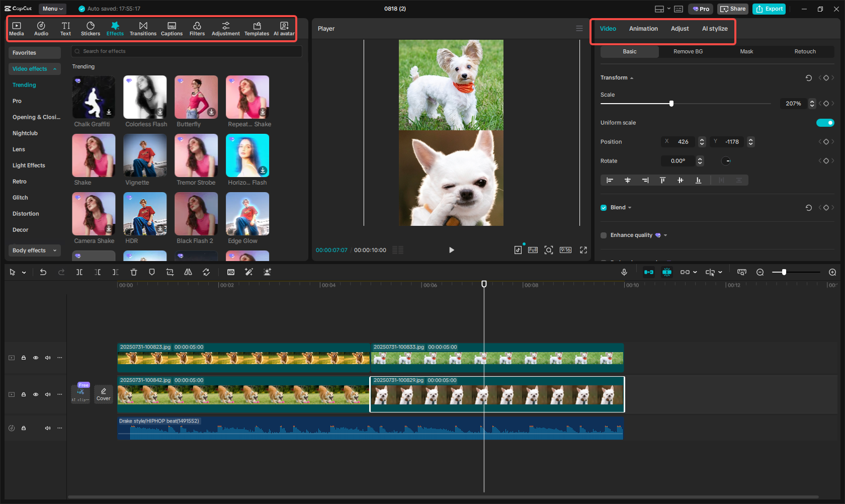Click the Undo icon above the timeline
Image resolution: width=845 pixels, height=504 pixels.
coord(43,272)
